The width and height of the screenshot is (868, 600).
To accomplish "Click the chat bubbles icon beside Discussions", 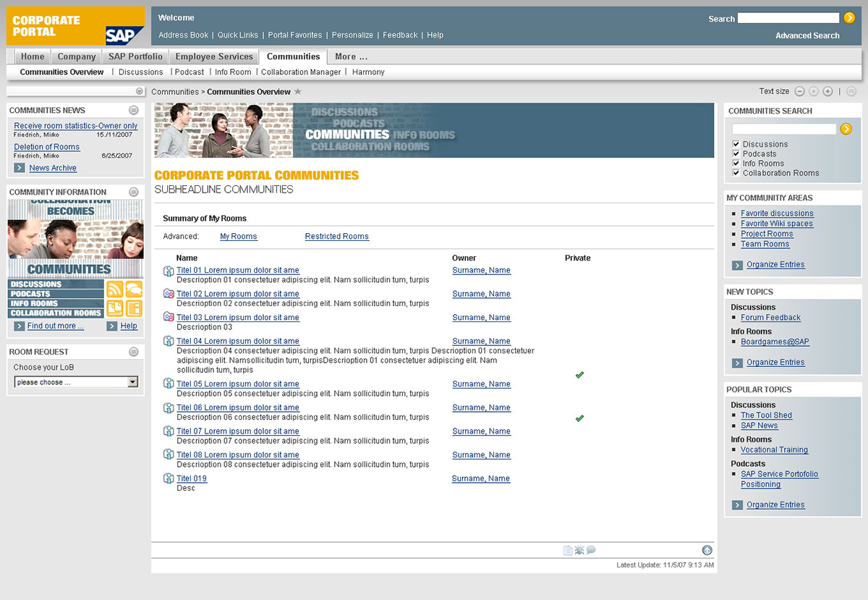I will [134, 290].
